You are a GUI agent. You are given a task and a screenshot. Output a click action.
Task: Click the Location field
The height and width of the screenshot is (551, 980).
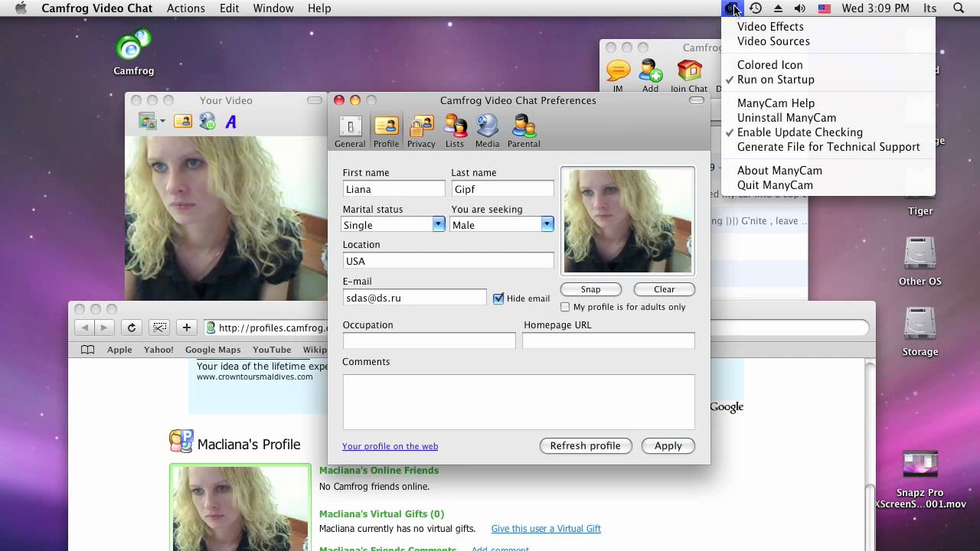[x=448, y=261]
